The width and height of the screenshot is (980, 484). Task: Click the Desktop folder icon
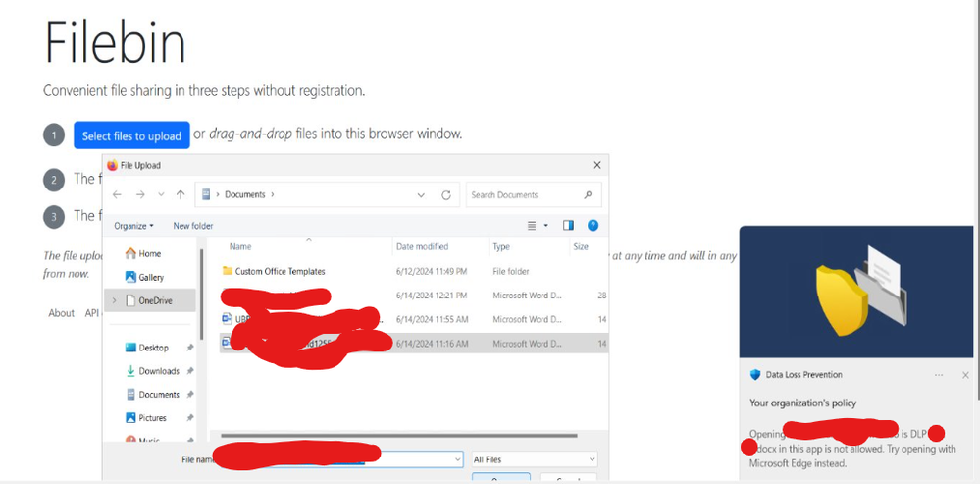(130, 348)
